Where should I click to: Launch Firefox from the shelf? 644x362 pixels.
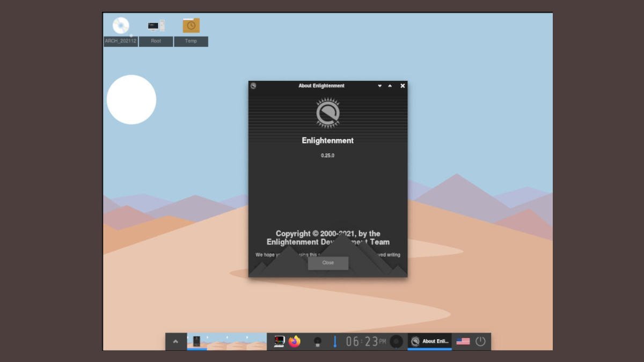coord(293,341)
